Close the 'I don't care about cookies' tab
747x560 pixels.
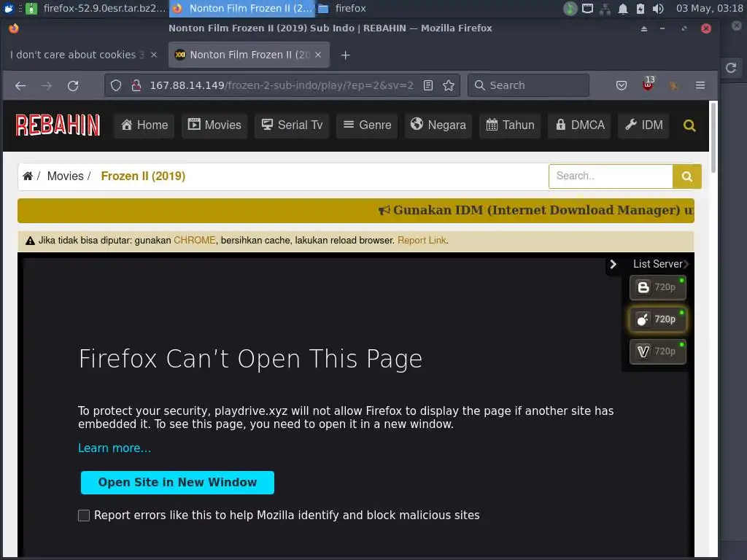154,55
